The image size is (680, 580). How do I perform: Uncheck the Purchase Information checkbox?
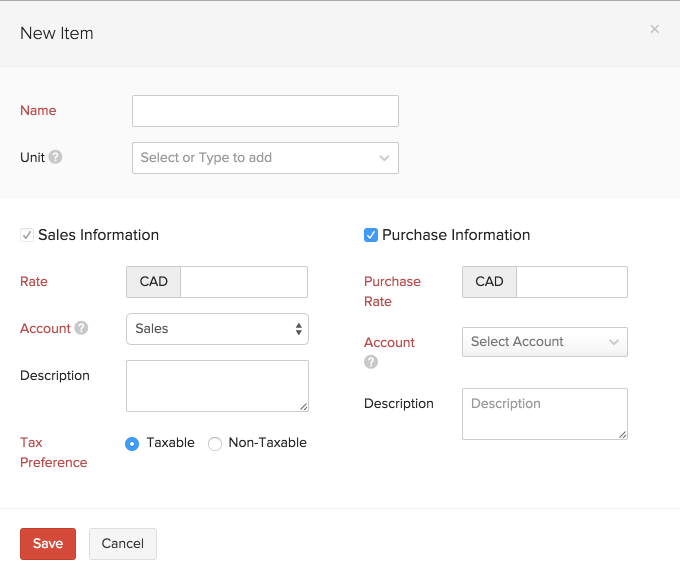371,235
